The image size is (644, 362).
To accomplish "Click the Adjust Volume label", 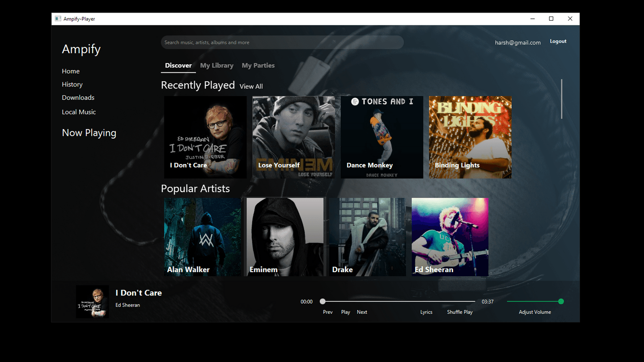I will (x=535, y=312).
